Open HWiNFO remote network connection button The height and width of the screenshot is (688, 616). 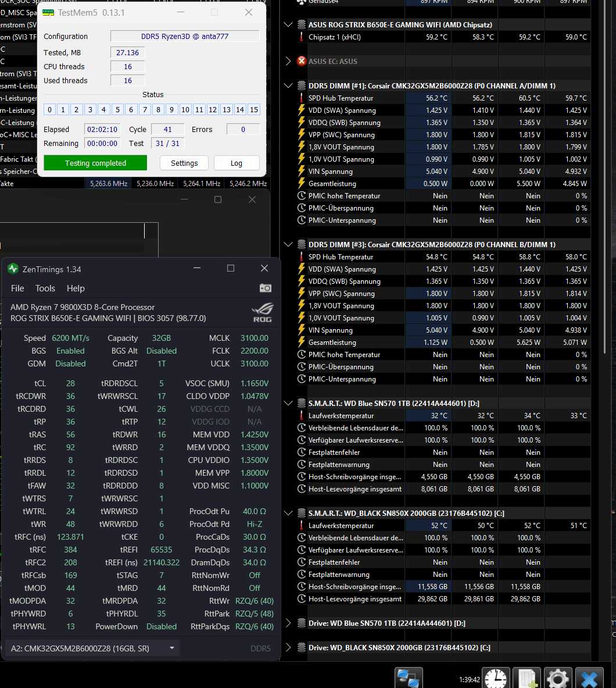click(409, 678)
